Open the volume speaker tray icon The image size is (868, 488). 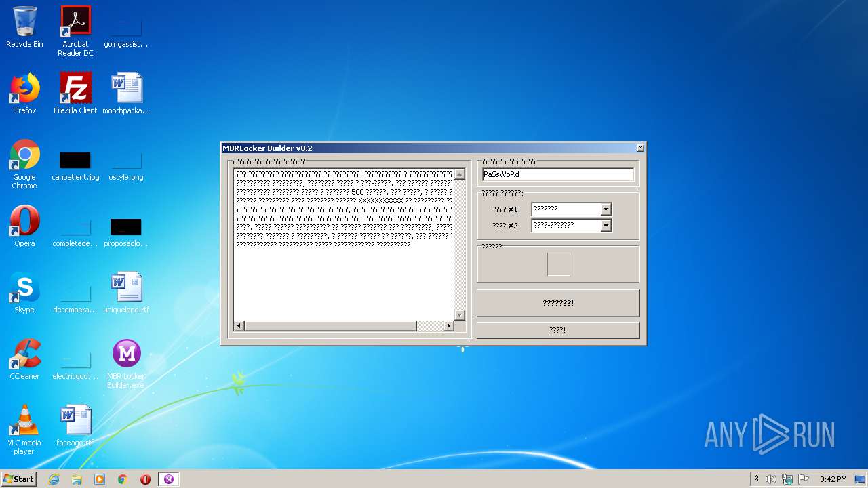pyautogui.click(x=771, y=479)
